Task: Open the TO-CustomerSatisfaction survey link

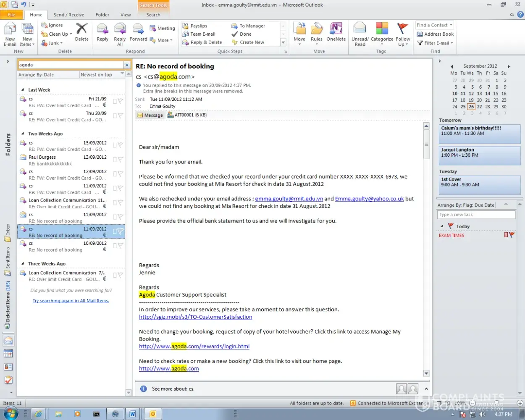Action: click(x=195, y=317)
